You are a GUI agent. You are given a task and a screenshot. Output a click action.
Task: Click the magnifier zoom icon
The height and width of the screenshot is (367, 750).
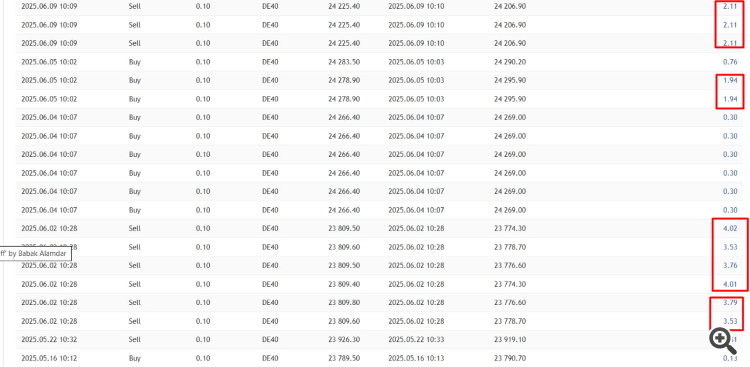click(x=723, y=341)
